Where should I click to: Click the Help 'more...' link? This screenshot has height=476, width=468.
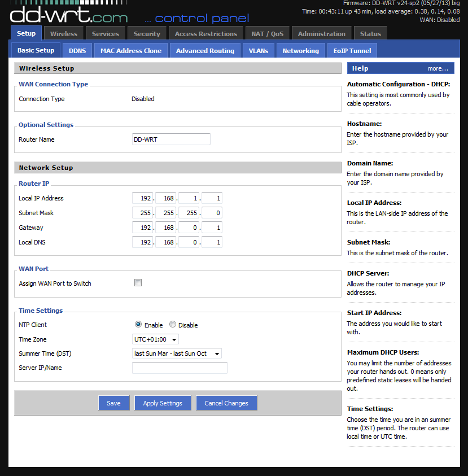[438, 69]
